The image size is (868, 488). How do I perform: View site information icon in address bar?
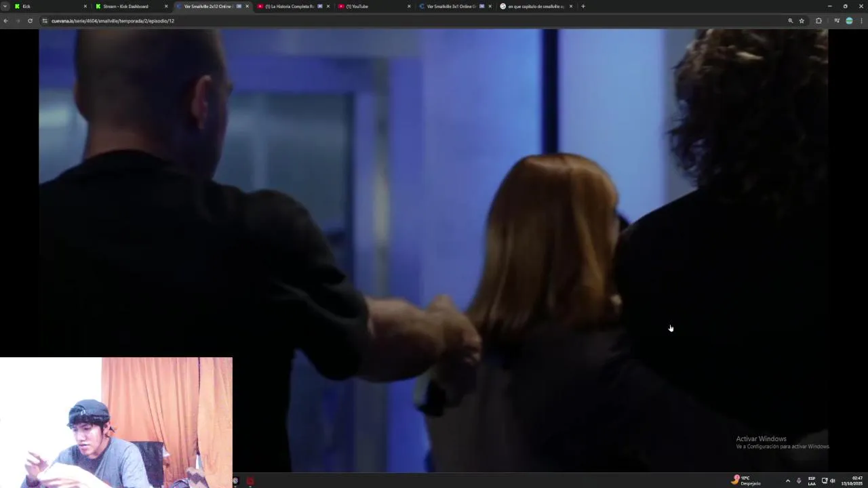pyautogui.click(x=45, y=21)
